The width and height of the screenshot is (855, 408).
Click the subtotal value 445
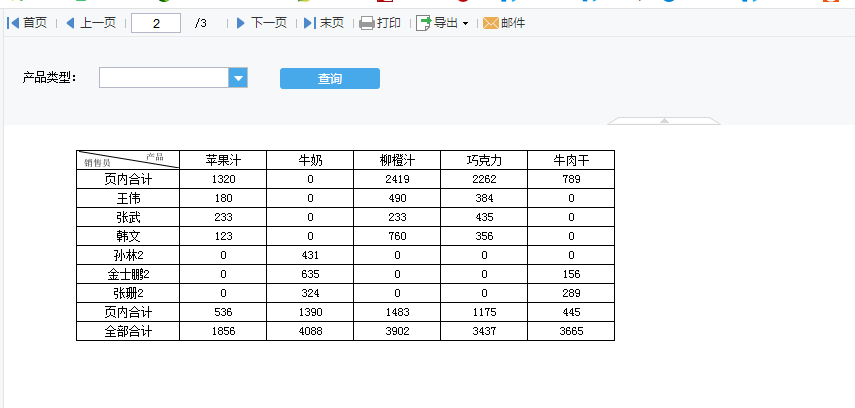point(571,313)
